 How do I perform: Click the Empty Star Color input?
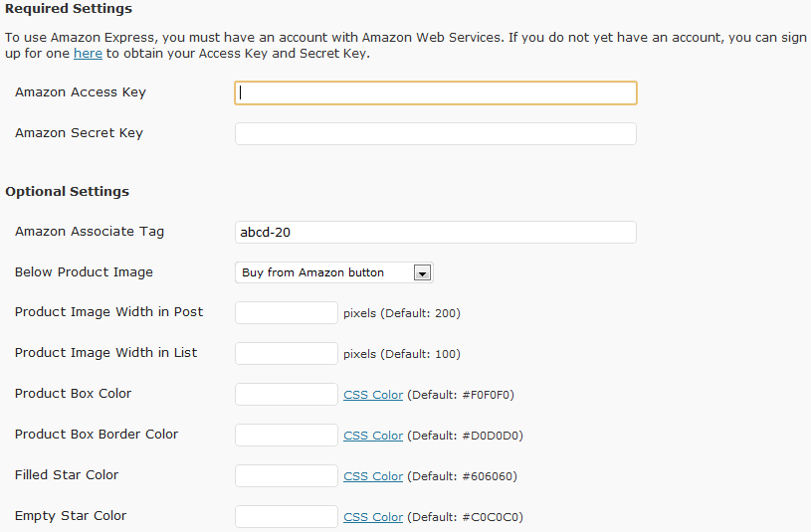pyautogui.click(x=287, y=517)
